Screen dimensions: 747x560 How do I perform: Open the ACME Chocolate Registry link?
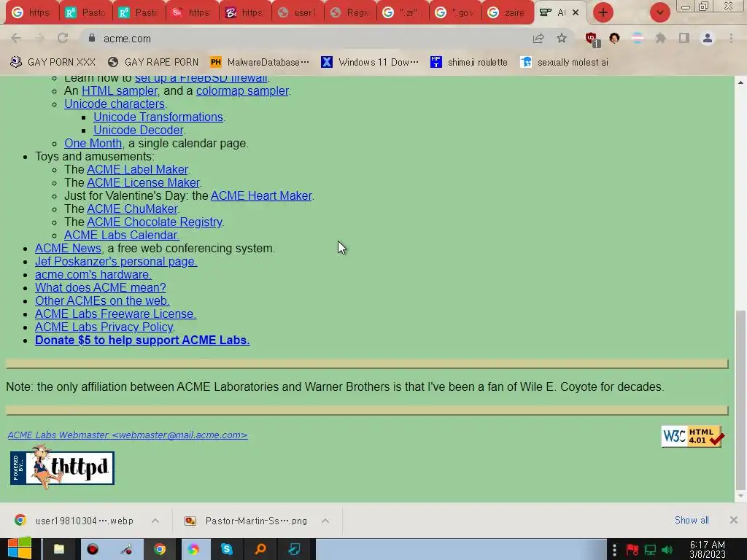coord(155,222)
